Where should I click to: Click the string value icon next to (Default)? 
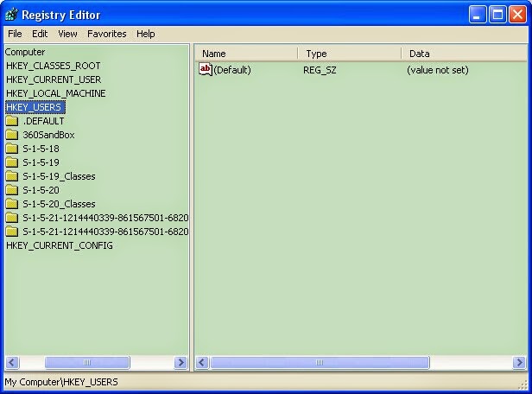[x=206, y=70]
